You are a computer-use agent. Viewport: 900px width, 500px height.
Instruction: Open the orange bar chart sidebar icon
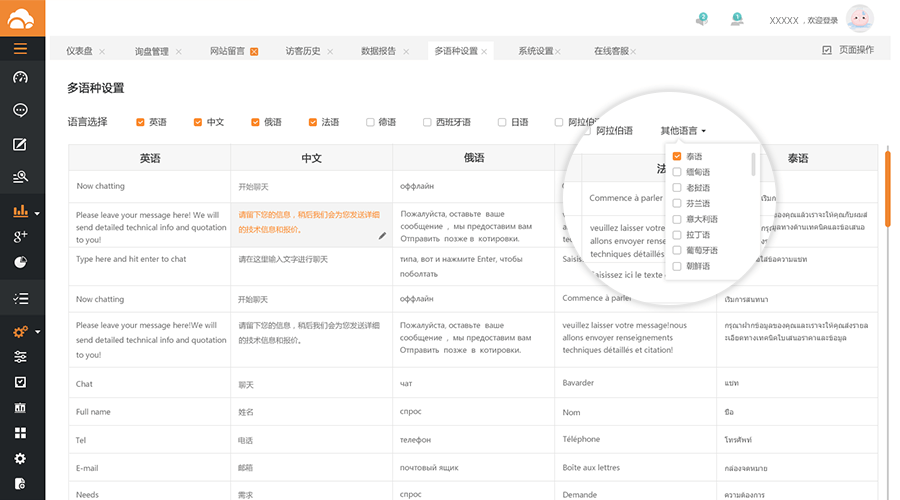pyautogui.click(x=21, y=211)
